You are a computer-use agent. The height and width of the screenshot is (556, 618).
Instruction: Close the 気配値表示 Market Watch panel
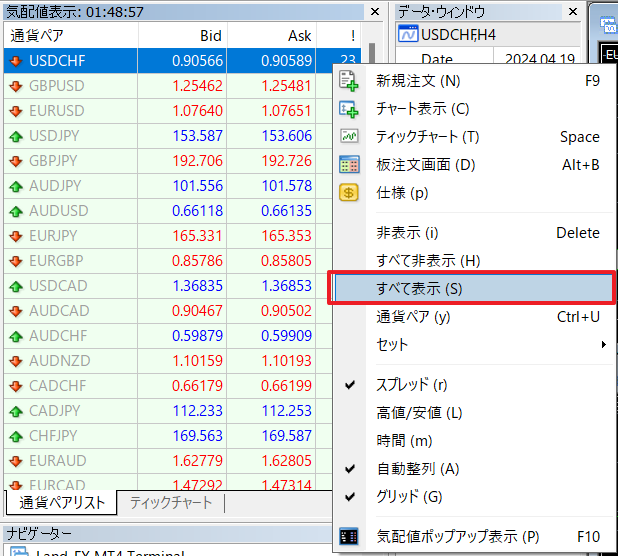(x=375, y=12)
